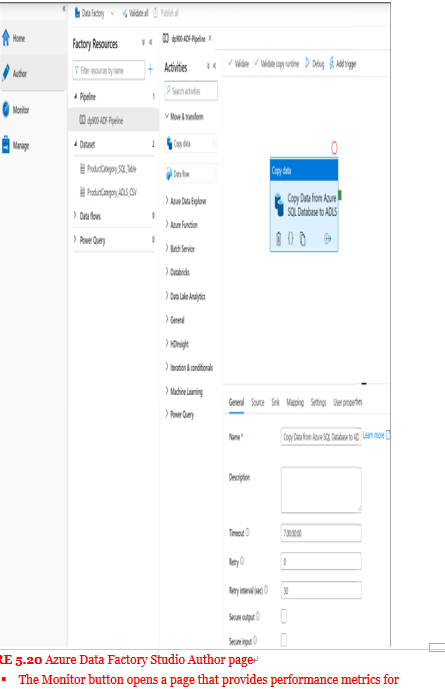Click the Timeout info icon
Image resolution: width=445 pixels, height=689 pixels.
click(247, 532)
